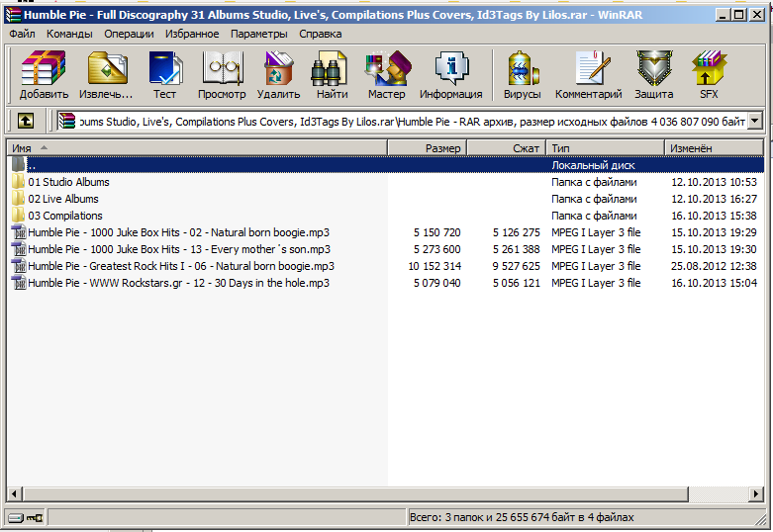Select the '01 Studio Albums' folder name
Viewport: 773px width, 532px height.
[x=68, y=182]
